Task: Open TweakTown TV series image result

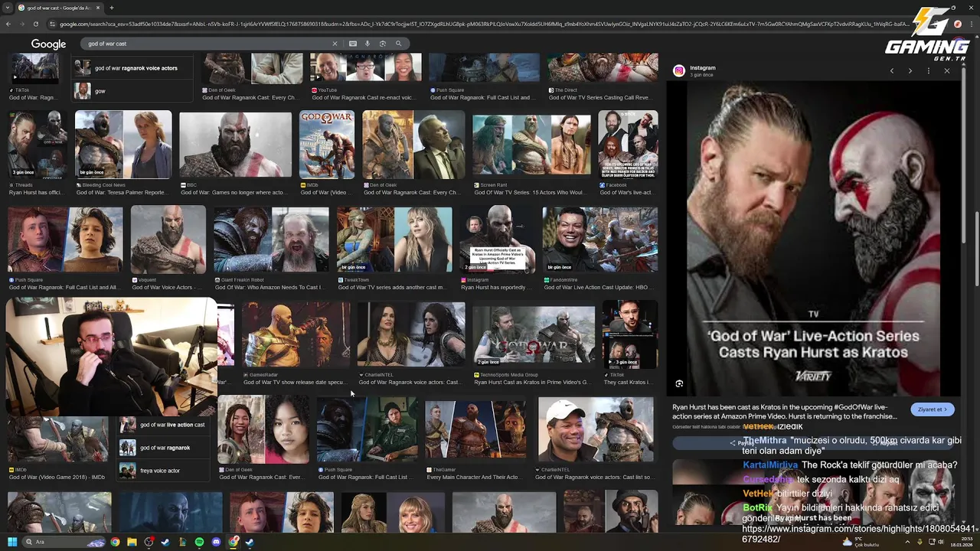Action: (x=394, y=240)
